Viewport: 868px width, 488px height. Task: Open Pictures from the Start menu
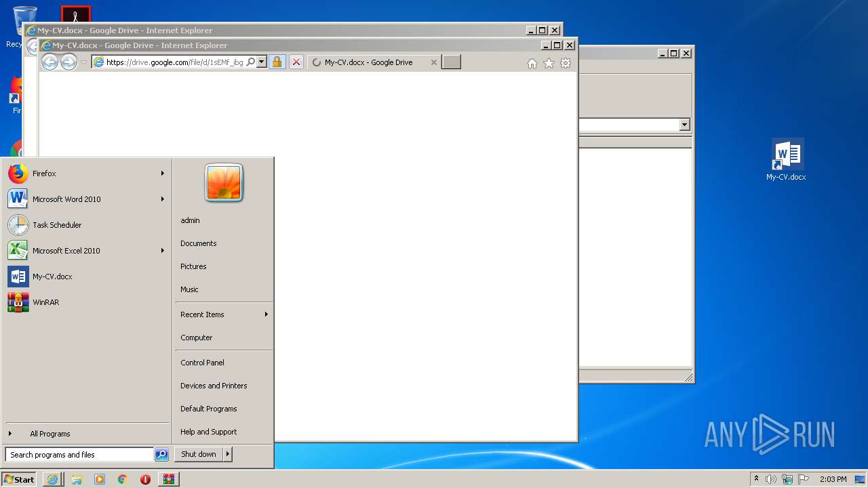point(224,266)
